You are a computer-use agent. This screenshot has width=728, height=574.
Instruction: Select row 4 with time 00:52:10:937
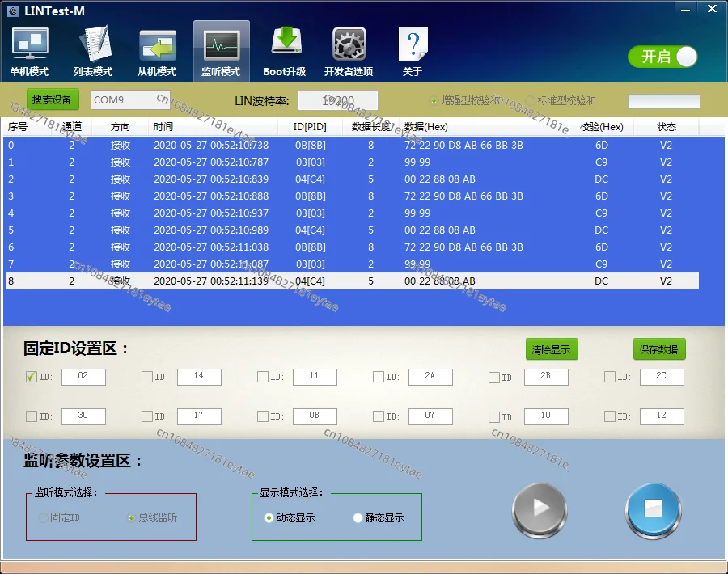(352, 213)
